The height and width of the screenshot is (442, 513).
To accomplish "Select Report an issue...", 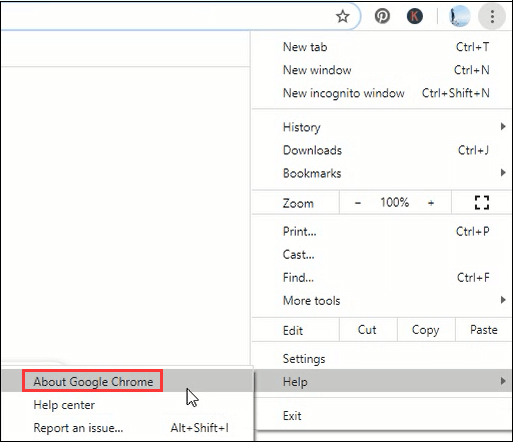I will [127, 428].
